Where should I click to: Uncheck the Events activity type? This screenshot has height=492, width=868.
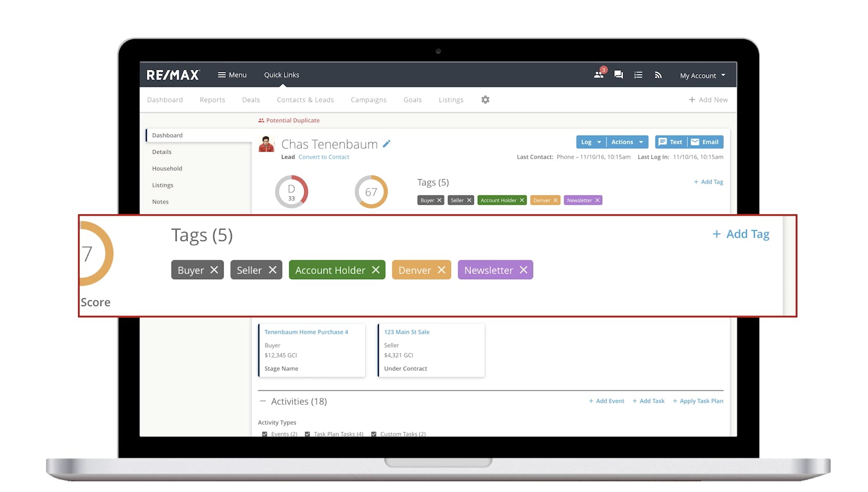264,434
